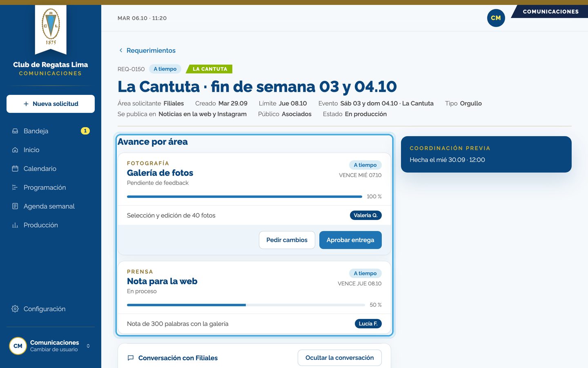Open Configuración in the sidebar
This screenshot has width=588, height=368.
point(51,309)
